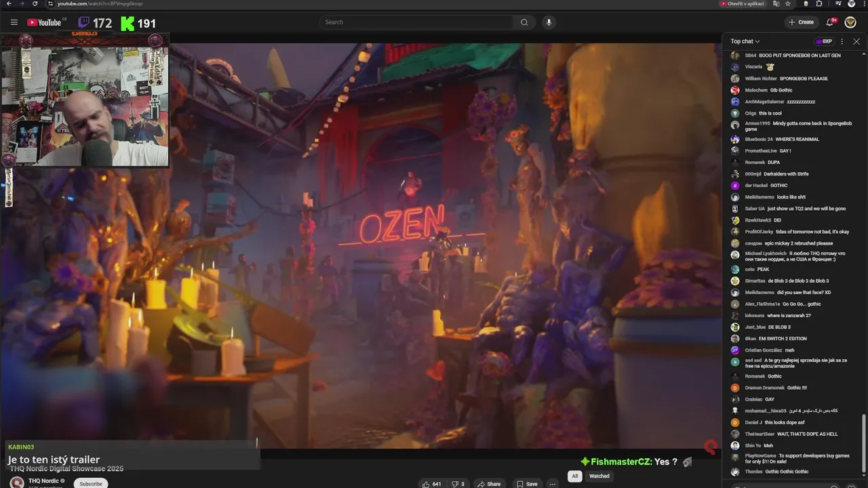Click the video title THQ Nordic Digital Showcase

click(66, 468)
